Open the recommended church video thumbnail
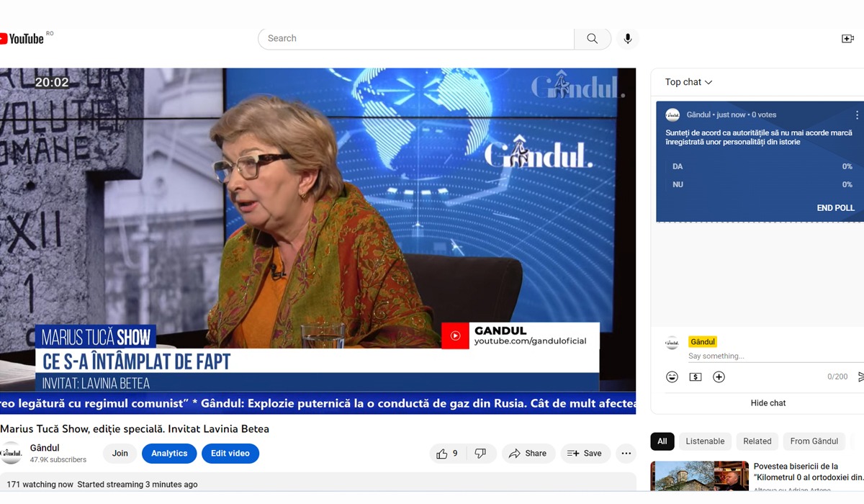This screenshot has width=864, height=504. 698,476
